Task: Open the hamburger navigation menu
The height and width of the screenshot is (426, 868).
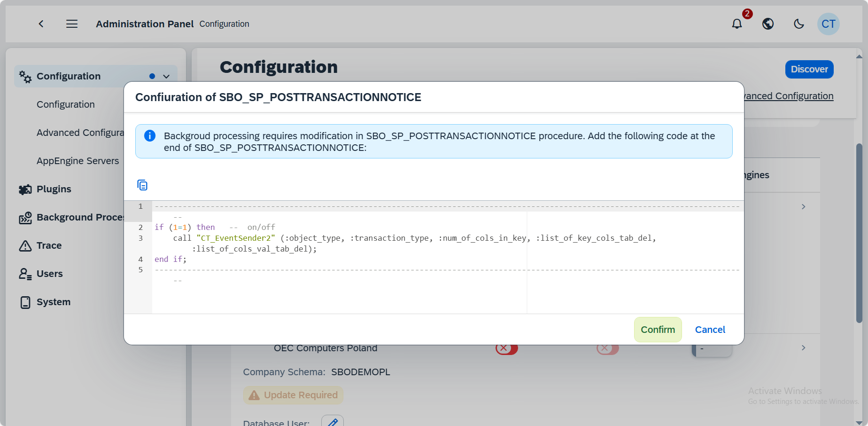Action: [x=72, y=24]
